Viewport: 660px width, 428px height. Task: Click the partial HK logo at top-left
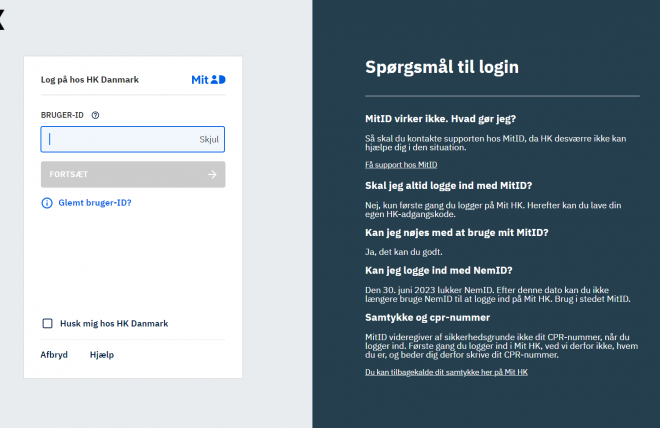2,20
